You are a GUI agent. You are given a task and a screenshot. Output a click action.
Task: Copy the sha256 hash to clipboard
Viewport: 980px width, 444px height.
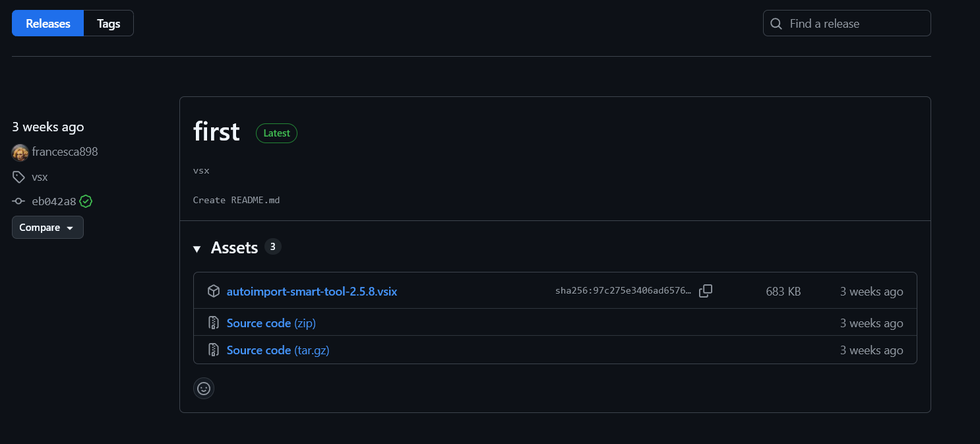tap(705, 291)
